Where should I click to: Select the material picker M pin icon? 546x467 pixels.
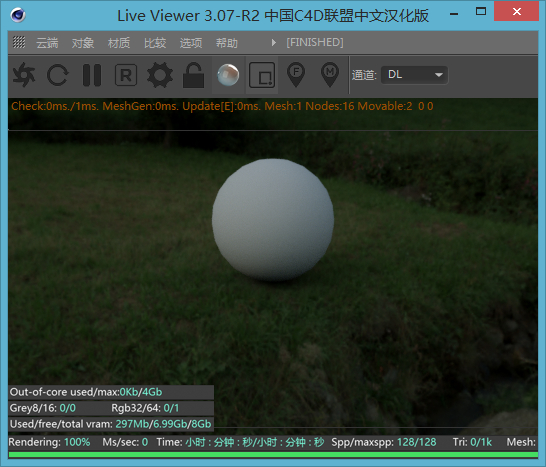[x=330, y=75]
